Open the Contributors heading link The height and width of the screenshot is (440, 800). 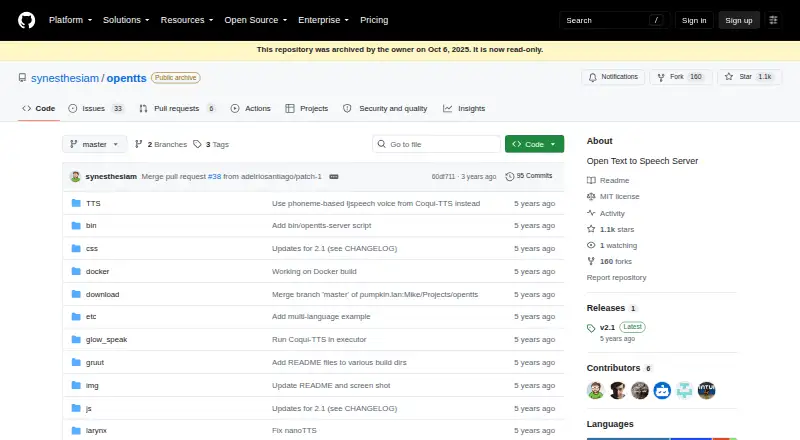tap(613, 368)
